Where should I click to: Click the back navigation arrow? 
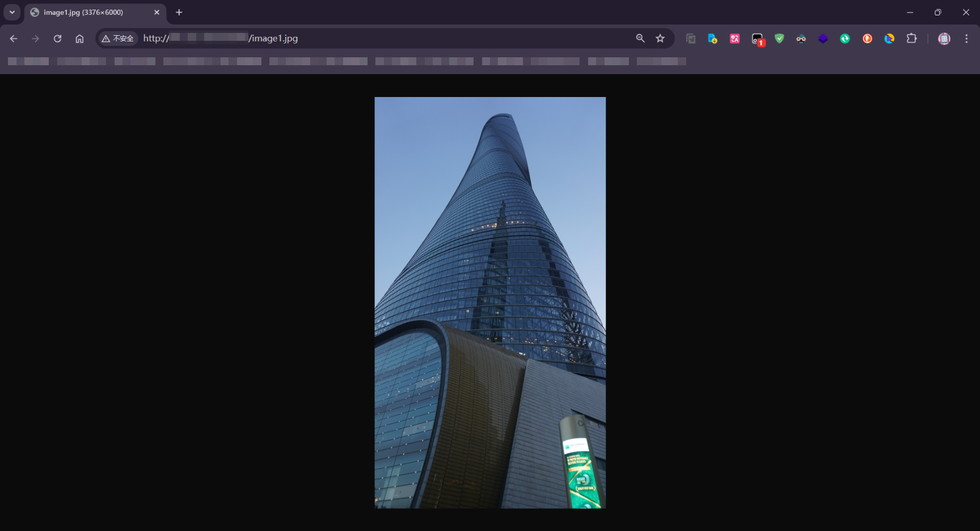coord(14,39)
